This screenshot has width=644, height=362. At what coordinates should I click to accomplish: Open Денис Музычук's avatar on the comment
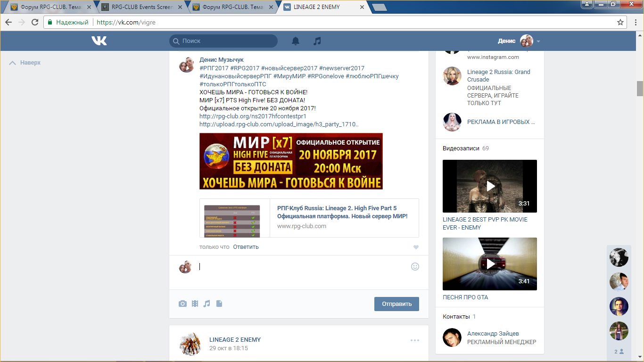[x=187, y=65]
